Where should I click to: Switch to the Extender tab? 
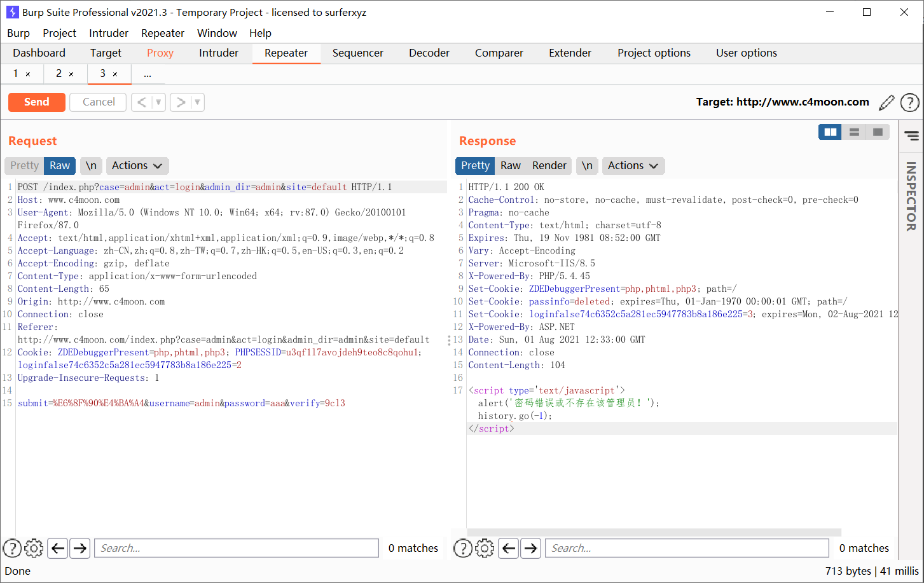pyautogui.click(x=570, y=53)
